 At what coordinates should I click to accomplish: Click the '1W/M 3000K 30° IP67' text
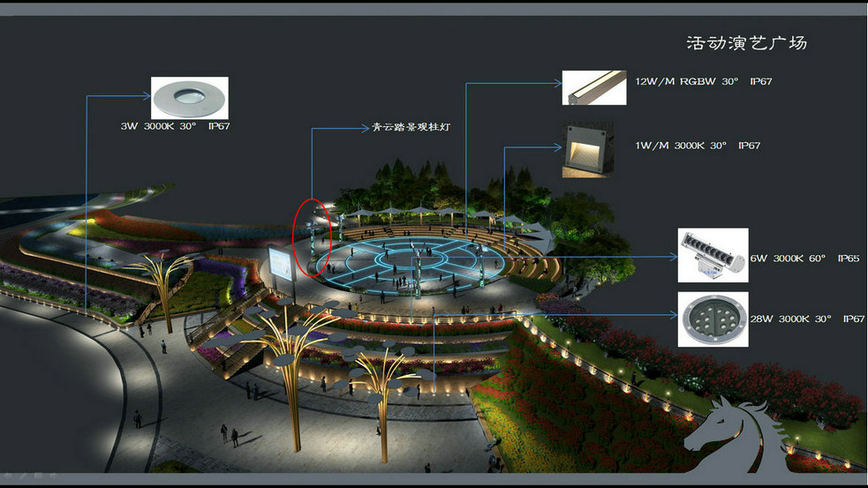[x=698, y=145]
